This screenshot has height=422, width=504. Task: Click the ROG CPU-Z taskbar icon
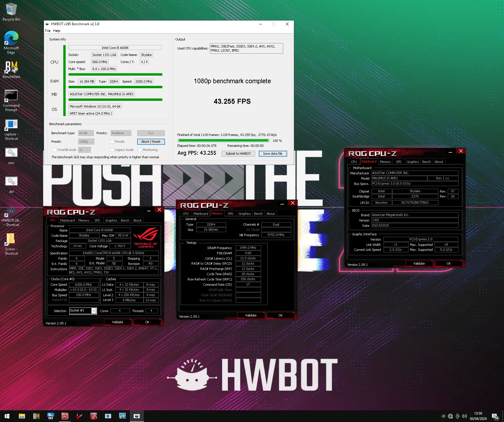[x=65, y=416]
